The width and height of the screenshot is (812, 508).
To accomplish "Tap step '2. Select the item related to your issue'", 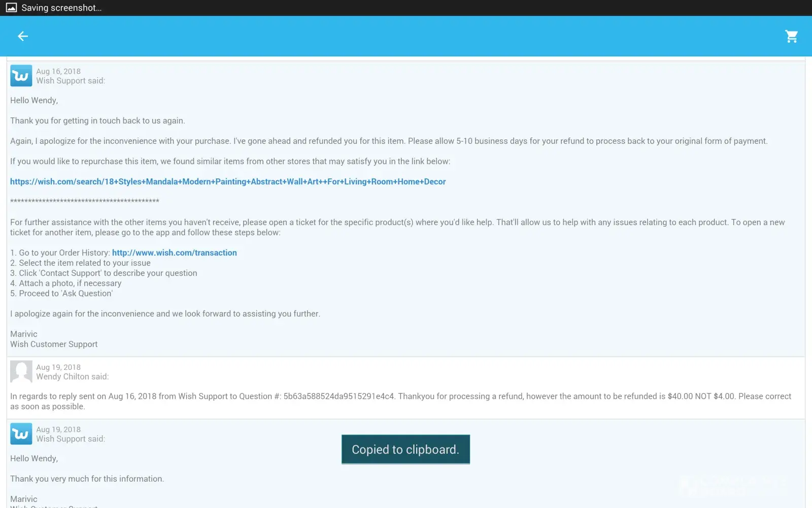I will tap(80, 263).
